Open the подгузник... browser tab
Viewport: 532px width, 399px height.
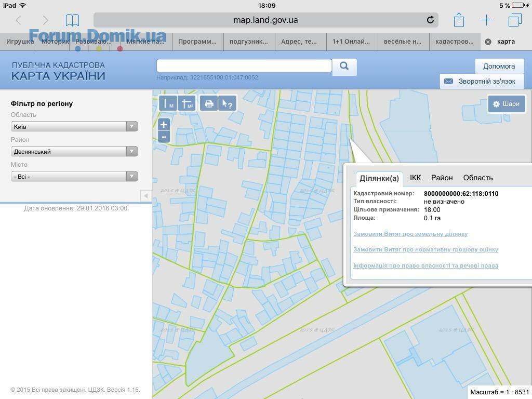(x=249, y=42)
